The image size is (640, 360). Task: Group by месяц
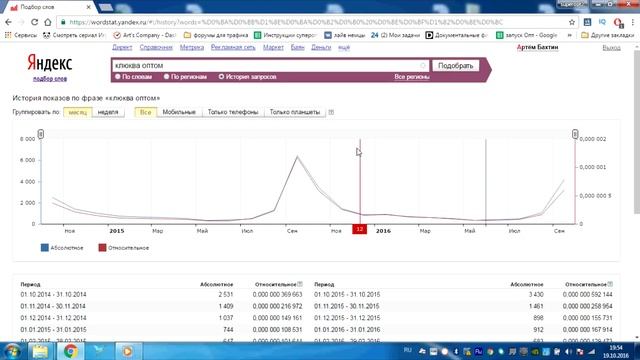point(78,112)
